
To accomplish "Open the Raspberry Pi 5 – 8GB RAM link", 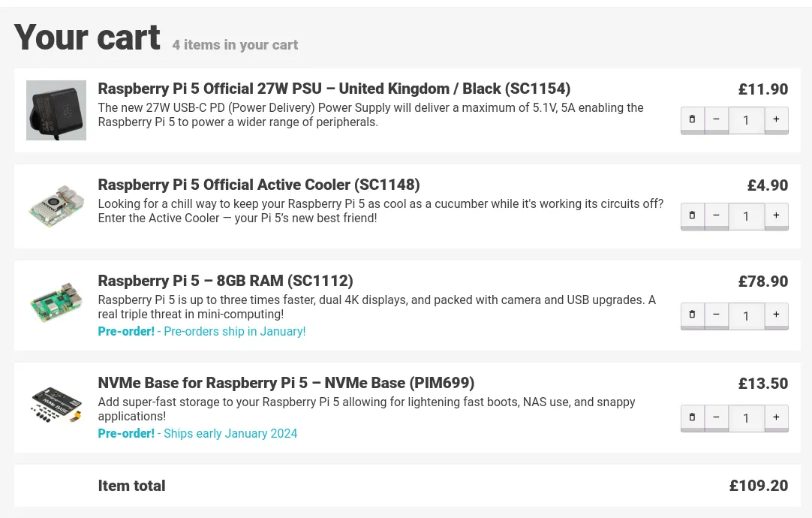I will [225, 281].
